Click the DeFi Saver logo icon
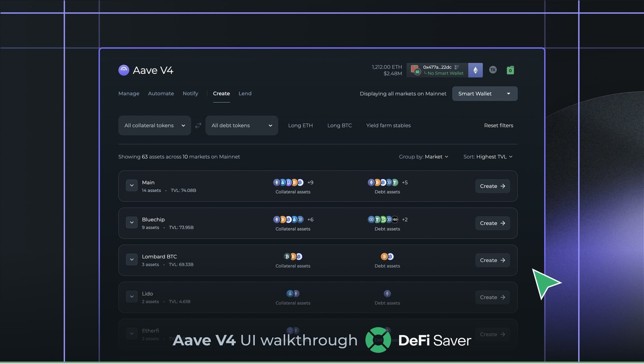The height and width of the screenshot is (363, 644). 378,340
